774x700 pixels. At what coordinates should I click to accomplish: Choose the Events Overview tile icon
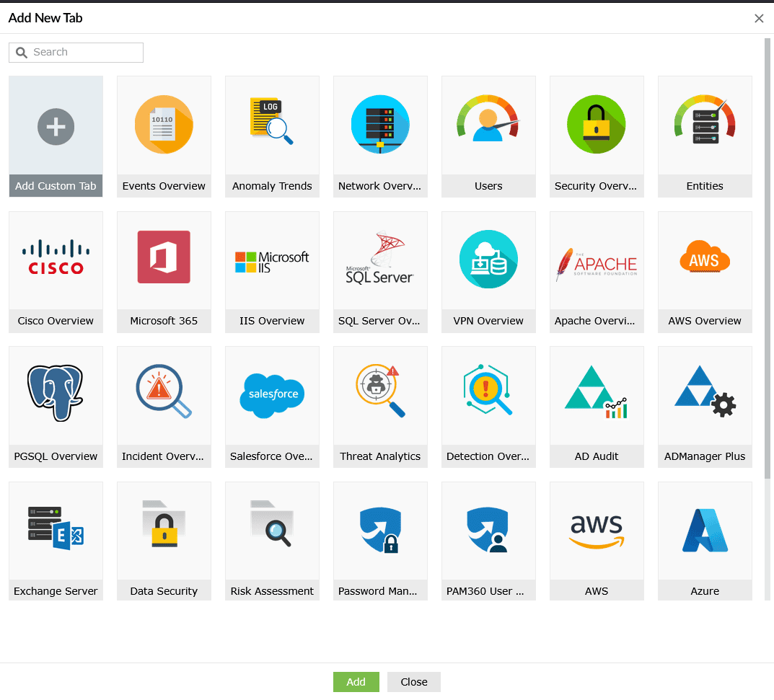(x=164, y=124)
